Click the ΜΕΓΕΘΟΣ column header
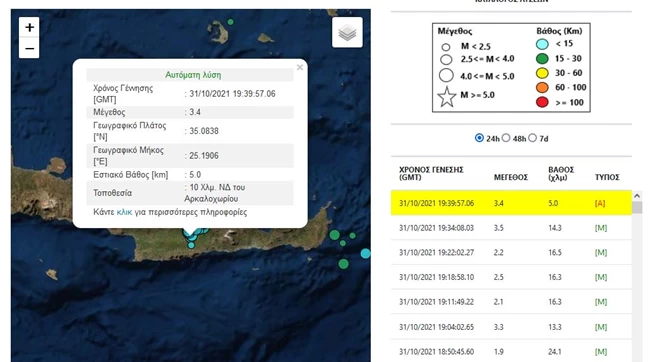The image size is (650, 362). coord(511,177)
